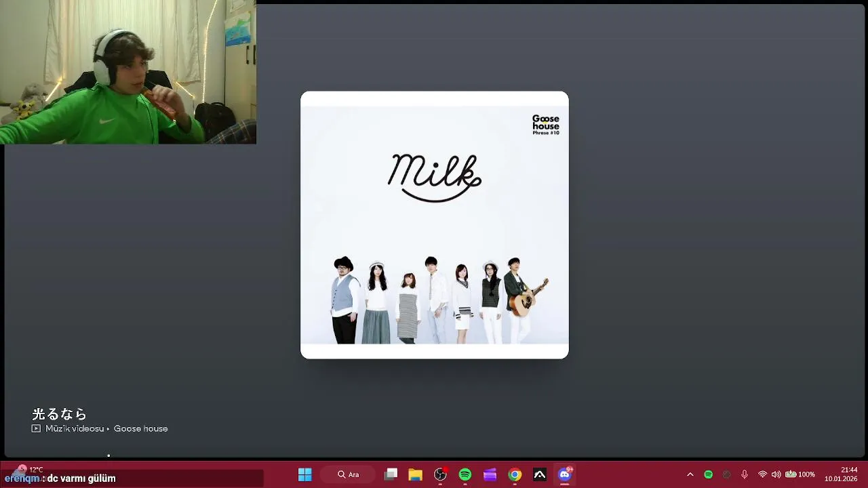Click the date 10.01.2026
This screenshot has height=488, width=868.
point(841,479)
